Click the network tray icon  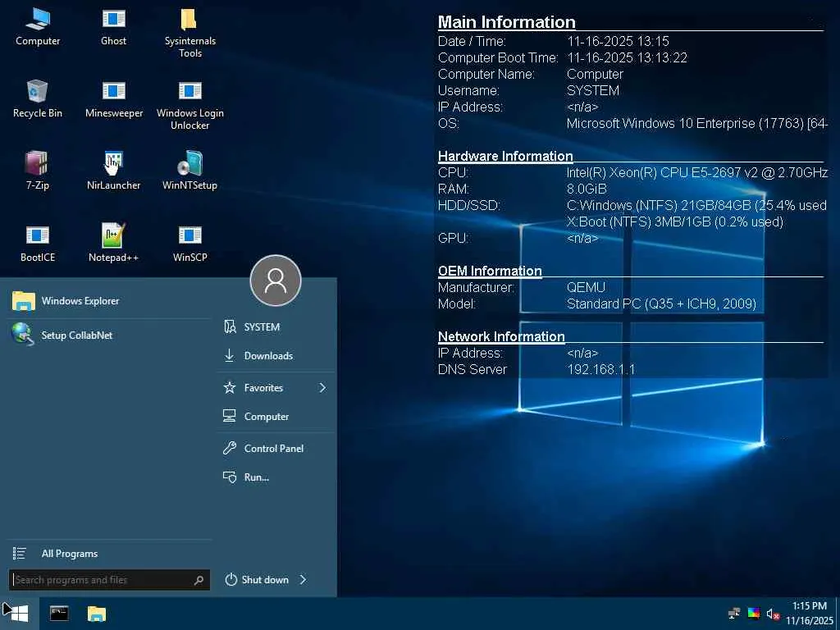(x=734, y=614)
